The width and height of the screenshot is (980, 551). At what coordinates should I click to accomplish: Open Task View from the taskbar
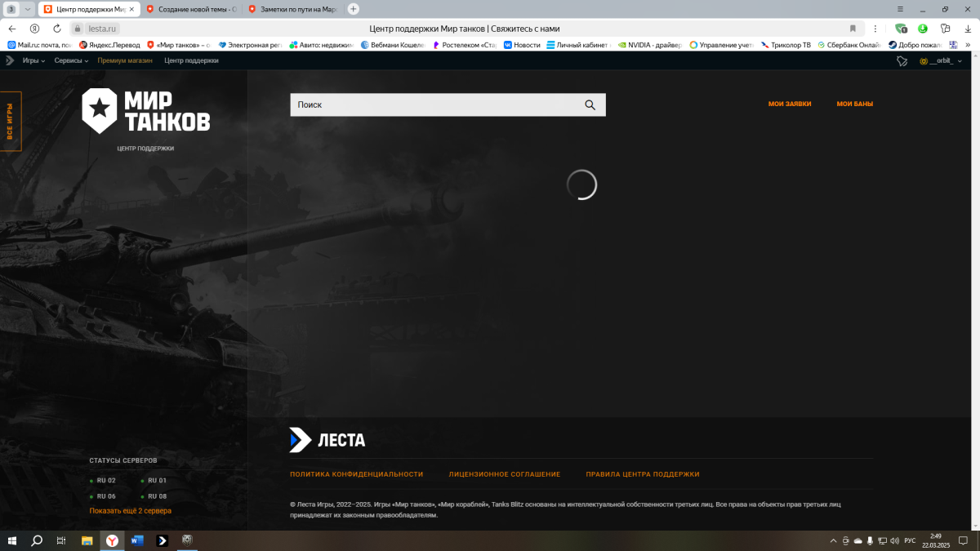[61, 540]
